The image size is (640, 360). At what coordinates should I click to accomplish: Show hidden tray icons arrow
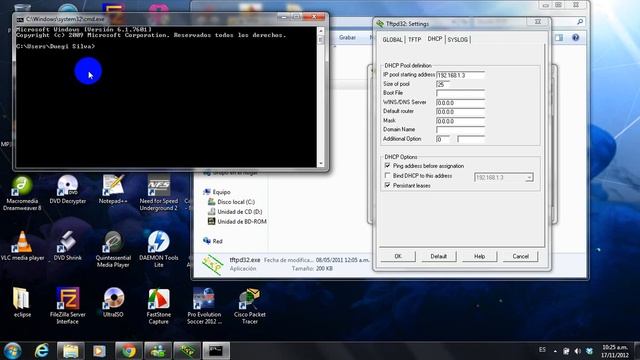tap(555, 351)
